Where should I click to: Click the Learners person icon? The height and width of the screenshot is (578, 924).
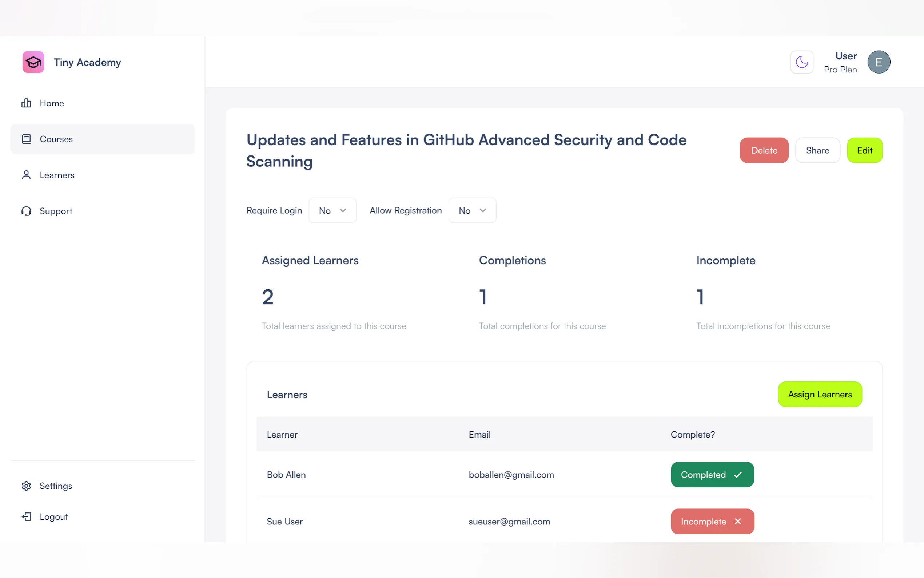pos(26,175)
